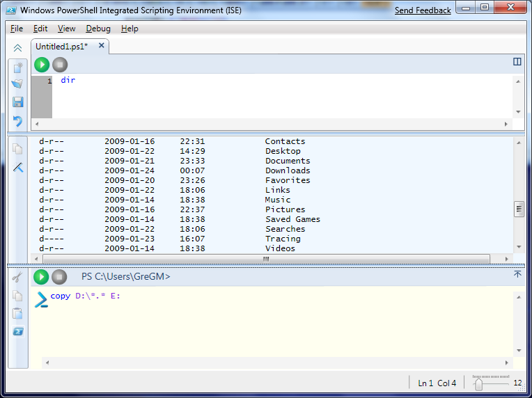The width and height of the screenshot is (532, 398).
Task: Run the command with command pane play button
Action: 41,277
